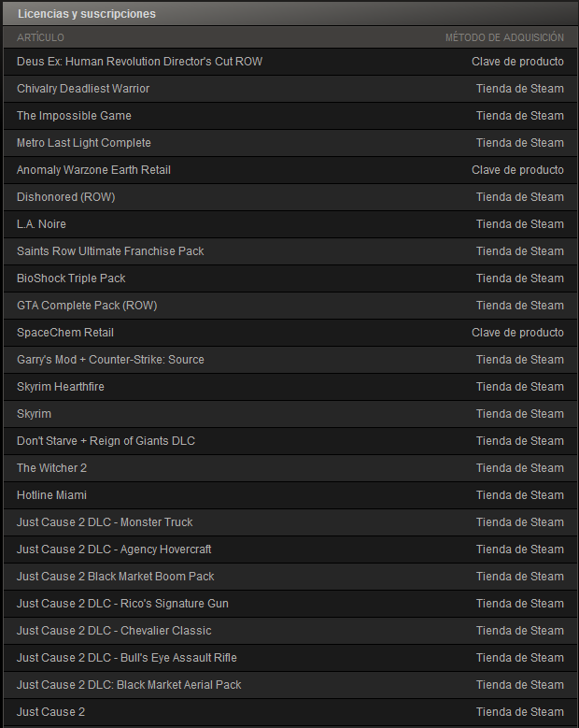Click the Dishonored (ROW) license
Screen dimensions: 579x728
(x=289, y=197)
